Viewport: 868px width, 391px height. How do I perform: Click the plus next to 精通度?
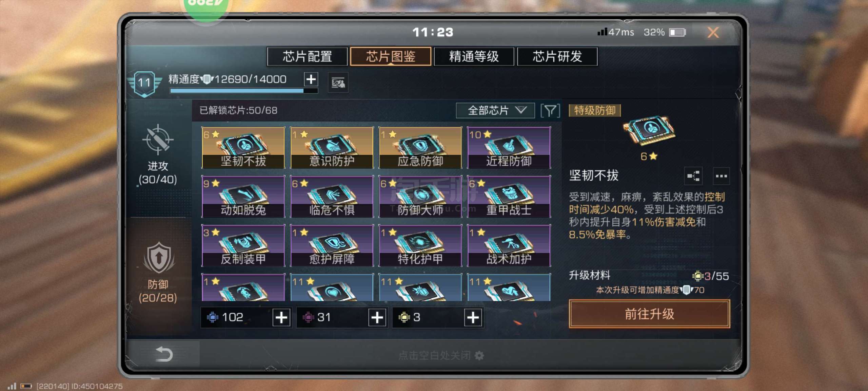311,79
